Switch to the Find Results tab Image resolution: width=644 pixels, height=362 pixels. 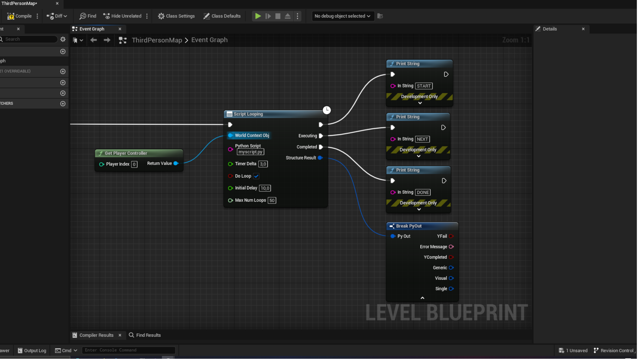145,335
